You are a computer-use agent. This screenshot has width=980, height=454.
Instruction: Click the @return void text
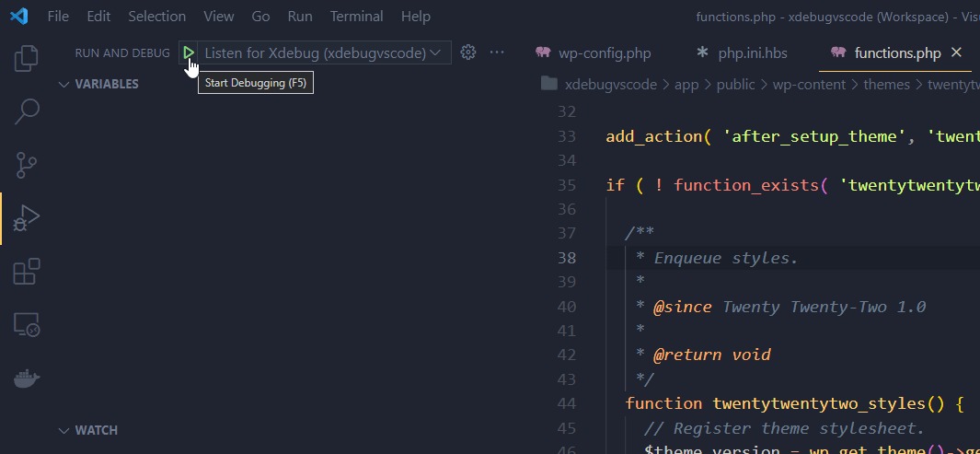[x=712, y=355]
